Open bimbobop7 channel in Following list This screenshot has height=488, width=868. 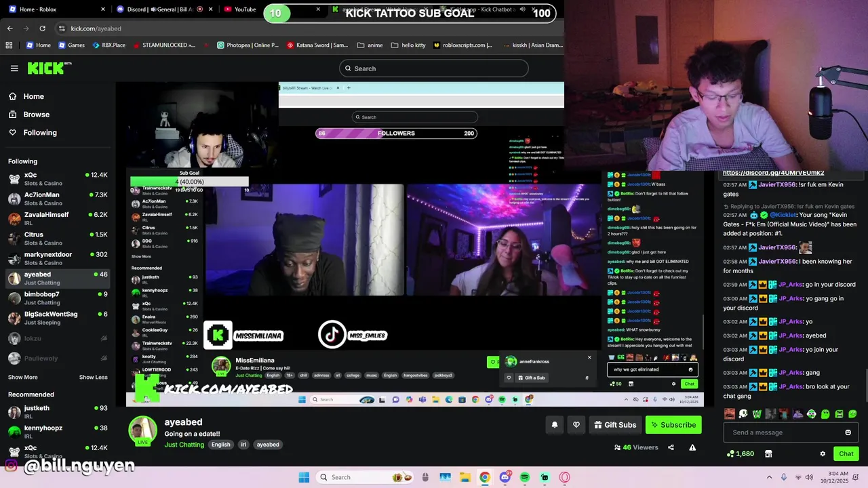point(58,298)
